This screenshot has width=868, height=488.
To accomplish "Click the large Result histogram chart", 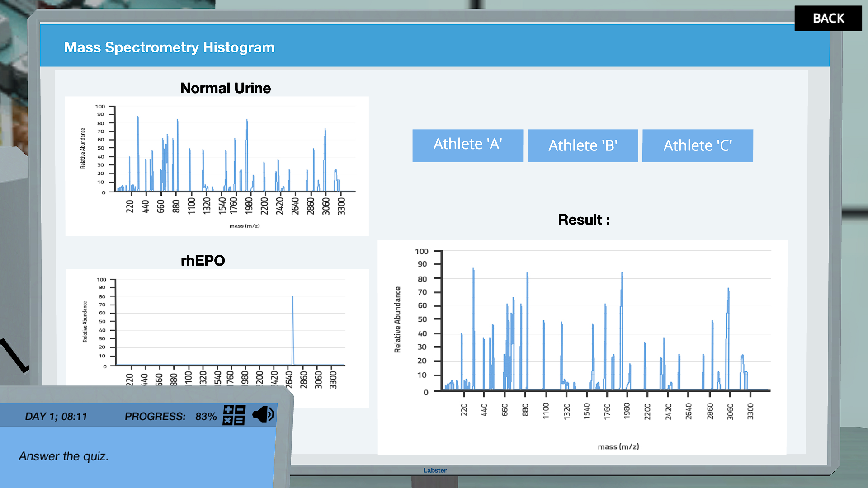I will coord(582,347).
